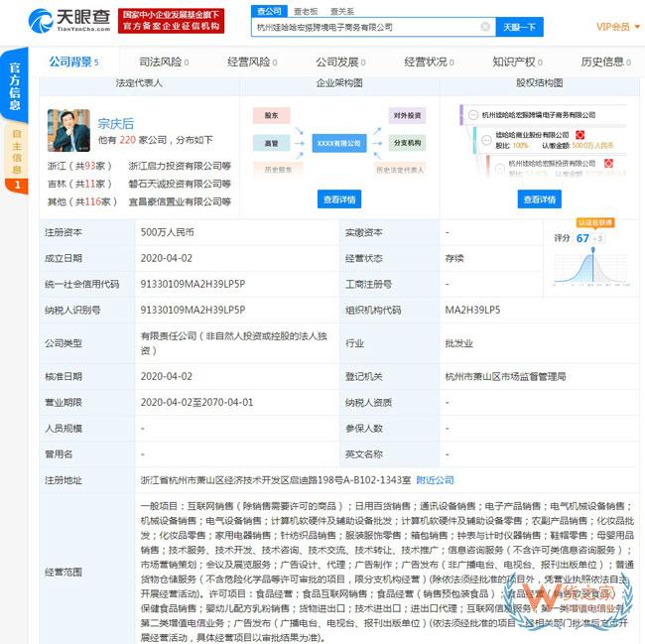
Task: Click the red icon beside 娃哈哈商业股份有限公司
Action: [580, 135]
